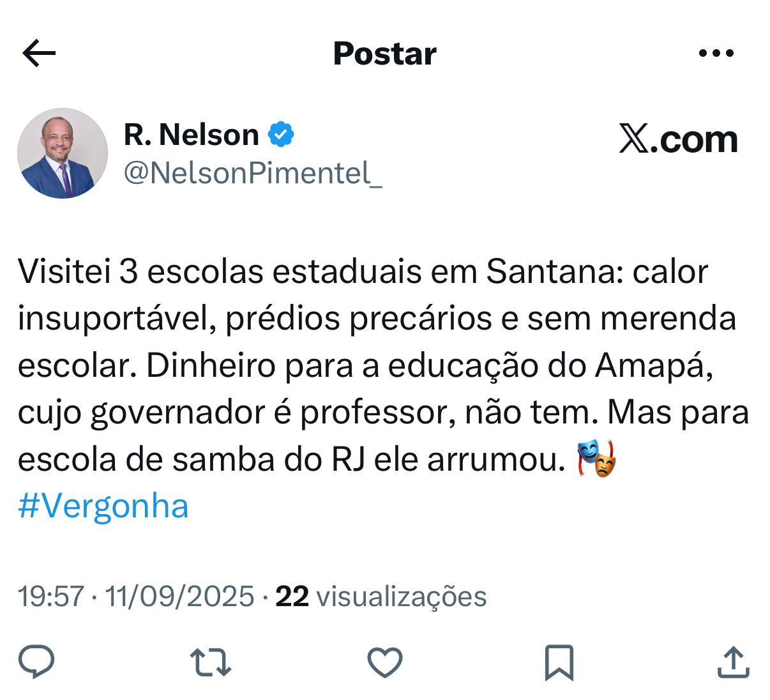Click the theater masks emoji
Viewport: 770px width, 700px height.
pos(596,459)
